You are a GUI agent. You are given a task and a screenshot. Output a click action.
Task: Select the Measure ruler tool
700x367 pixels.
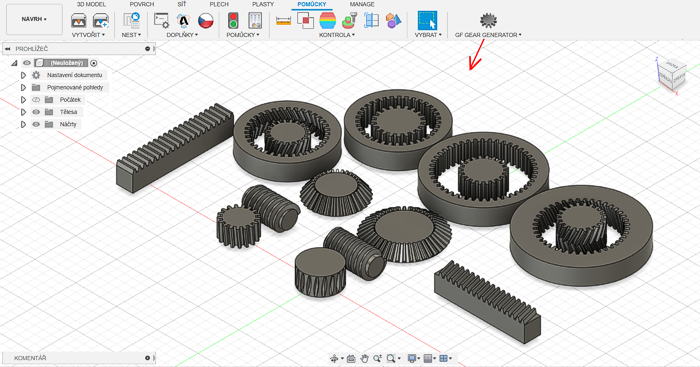point(283,21)
